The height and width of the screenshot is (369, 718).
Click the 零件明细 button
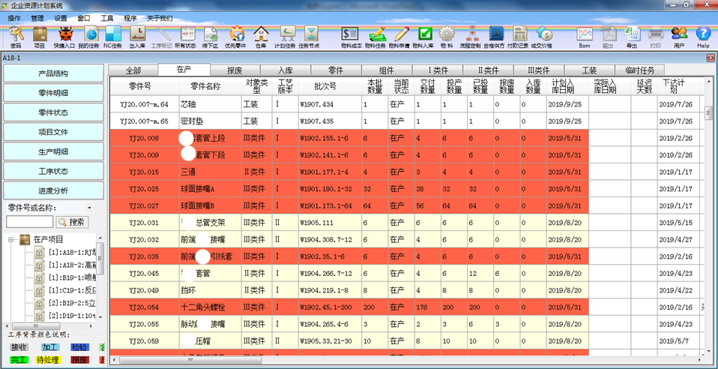coord(54,93)
